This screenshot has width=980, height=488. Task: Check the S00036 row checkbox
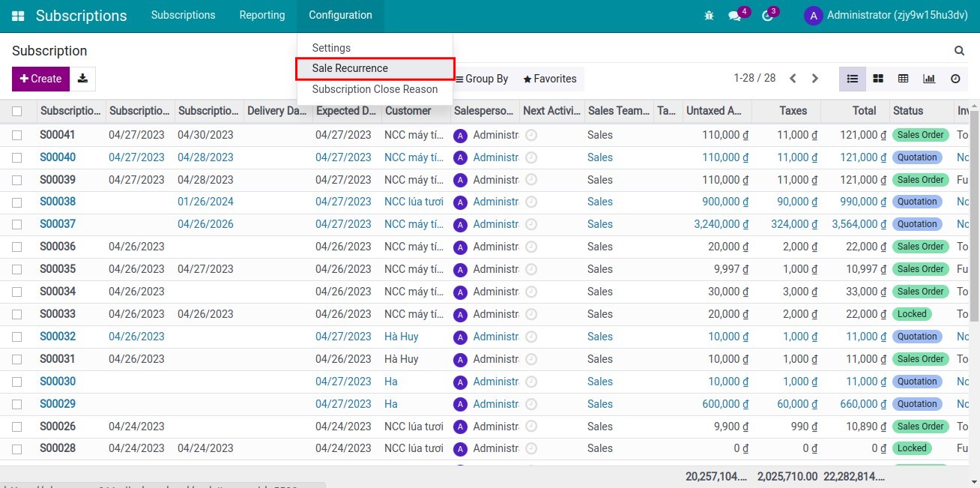[17, 247]
